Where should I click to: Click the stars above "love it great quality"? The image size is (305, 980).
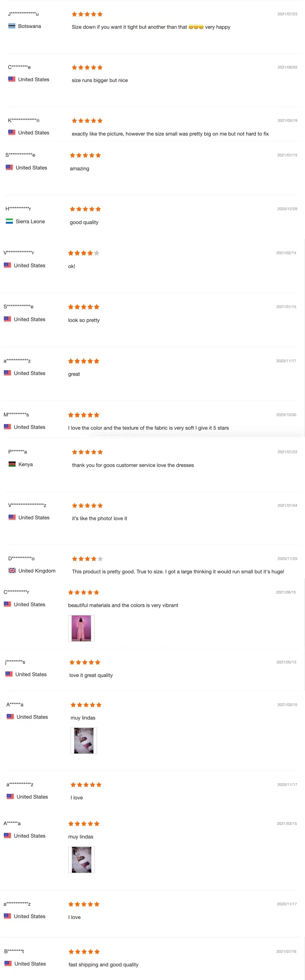(x=85, y=662)
